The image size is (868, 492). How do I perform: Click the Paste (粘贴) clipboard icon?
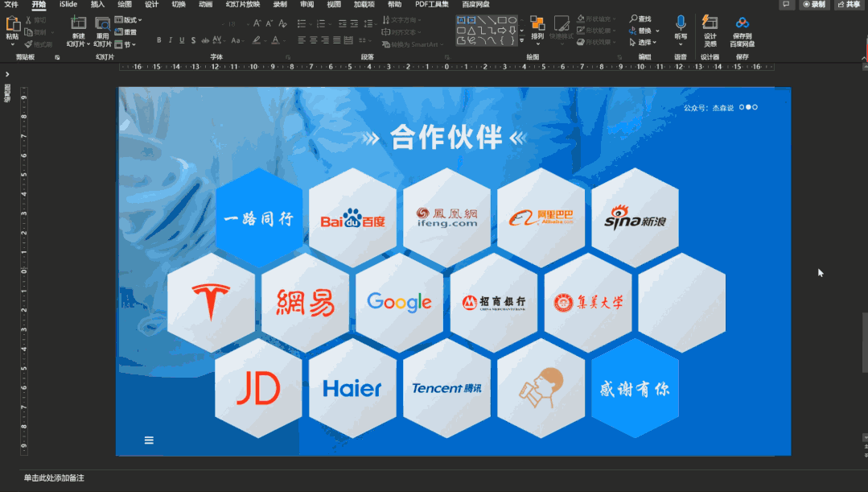click(12, 24)
